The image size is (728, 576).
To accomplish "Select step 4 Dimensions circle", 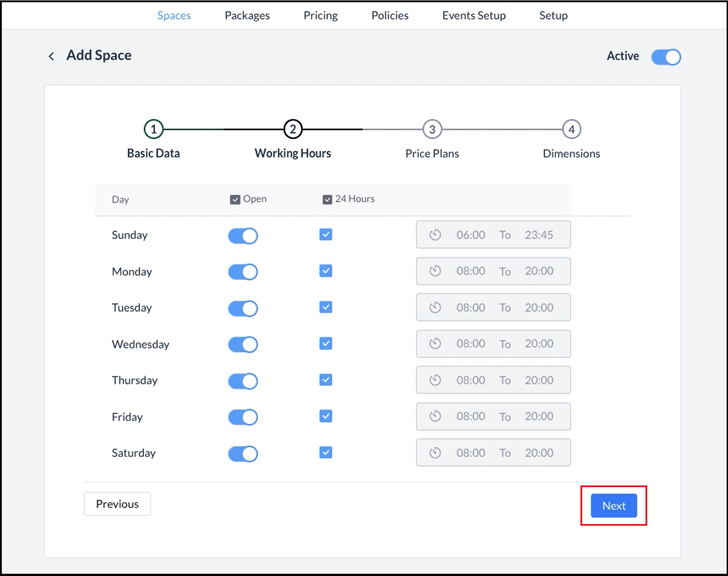I will point(571,130).
